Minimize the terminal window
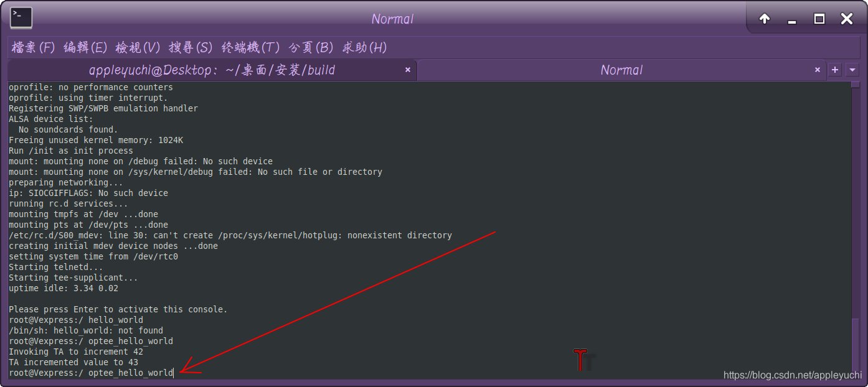Screen dimensions: 868x387 point(791,19)
